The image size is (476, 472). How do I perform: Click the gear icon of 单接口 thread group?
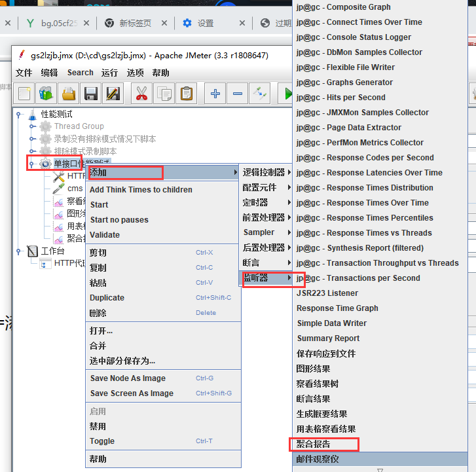tap(46, 164)
